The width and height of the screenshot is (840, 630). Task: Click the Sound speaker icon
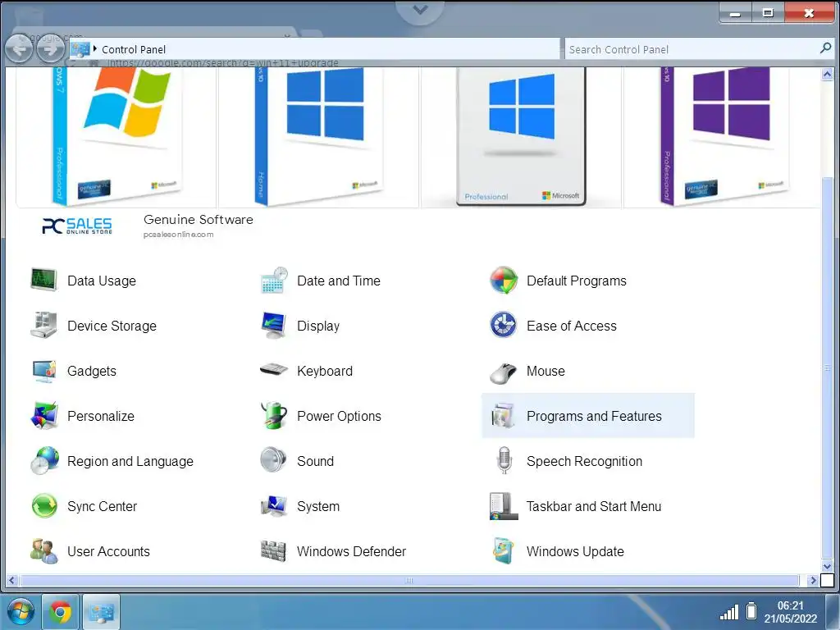tap(274, 461)
